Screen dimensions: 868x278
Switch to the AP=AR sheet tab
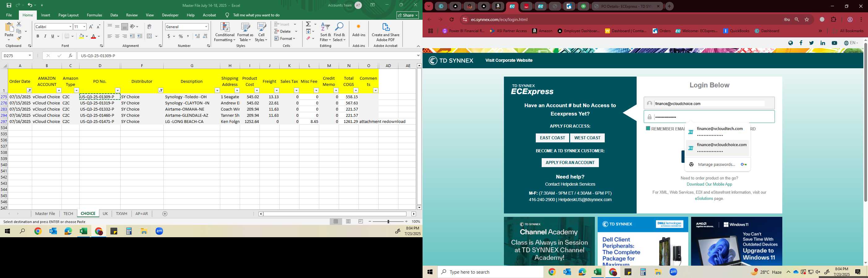142,214
